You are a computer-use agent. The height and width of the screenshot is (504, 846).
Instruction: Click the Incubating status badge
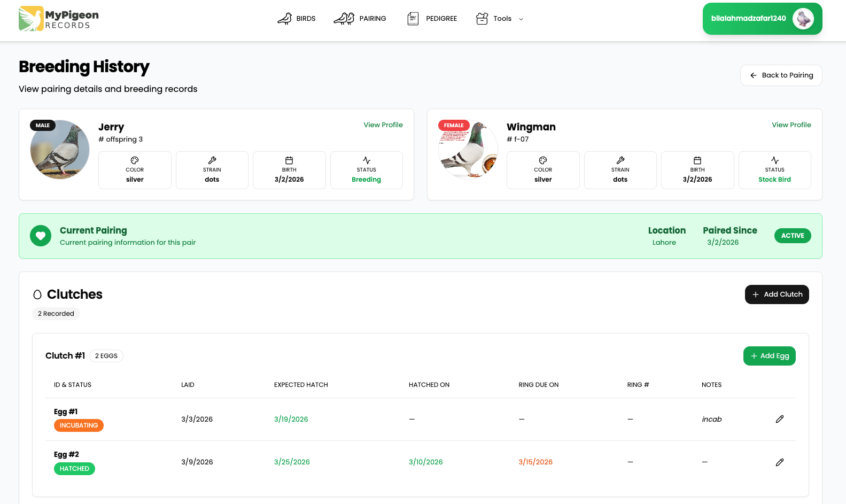point(79,425)
